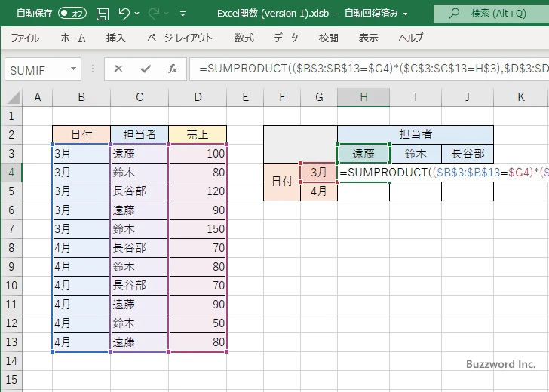Open the 校閲 tab
549x392 pixels.
pyautogui.click(x=329, y=38)
